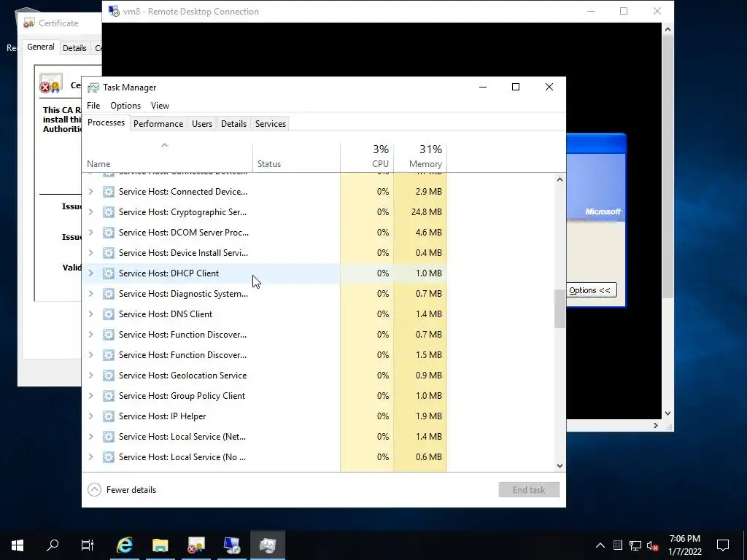Viewport: 747px width, 560px height.
Task: Switch to Details tab in Task Manager
Action: 233,124
